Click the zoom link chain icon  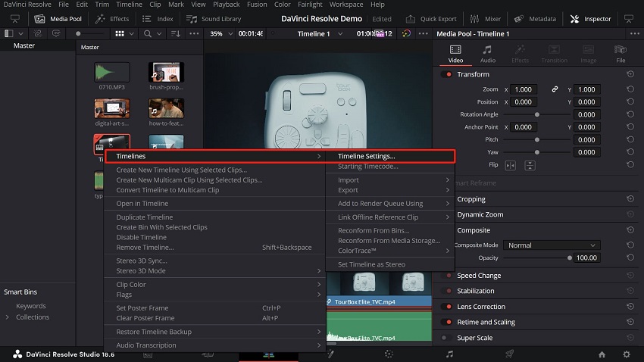pyautogui.click(x=555, y=89)
